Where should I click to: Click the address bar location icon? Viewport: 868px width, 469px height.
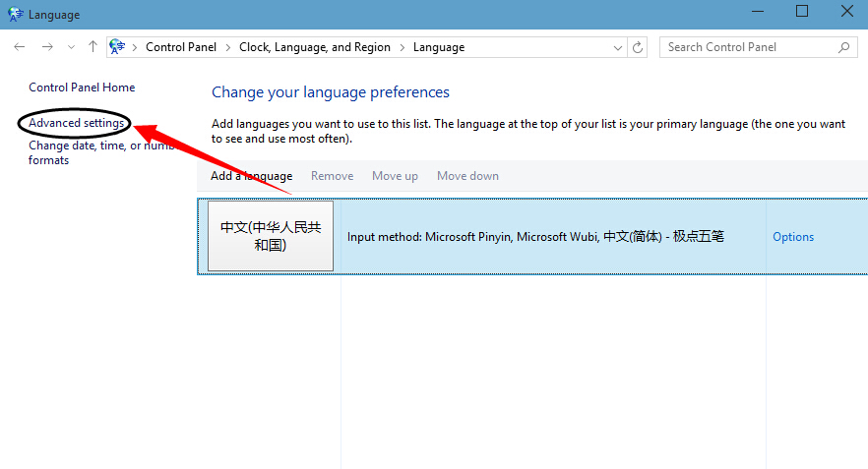pos(119,47)
